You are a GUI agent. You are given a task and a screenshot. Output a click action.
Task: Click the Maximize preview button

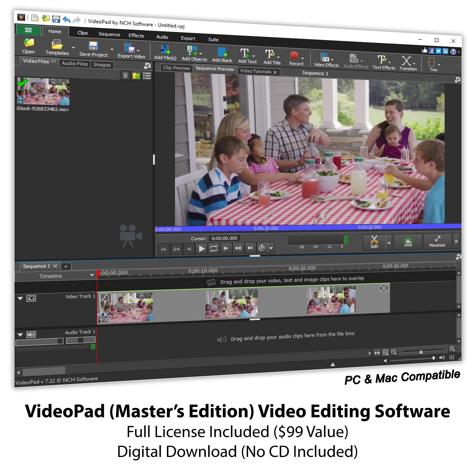(437, 242)
